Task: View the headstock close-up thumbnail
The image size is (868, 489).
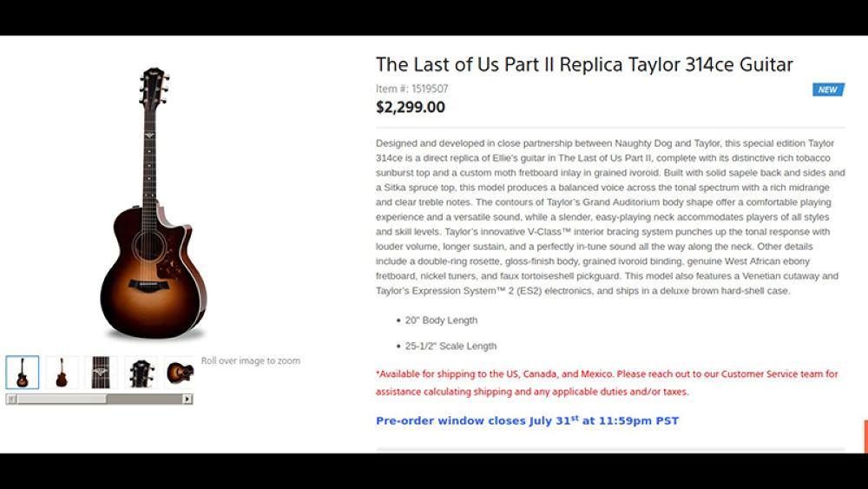Action: 141,373
